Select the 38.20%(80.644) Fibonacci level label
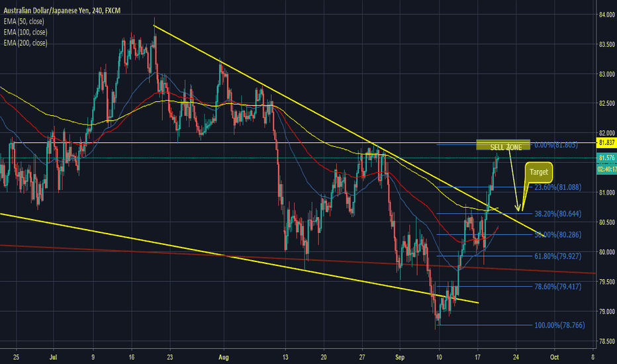The height and width of the screenshot is (364, 617). click(x=557, y=214)
